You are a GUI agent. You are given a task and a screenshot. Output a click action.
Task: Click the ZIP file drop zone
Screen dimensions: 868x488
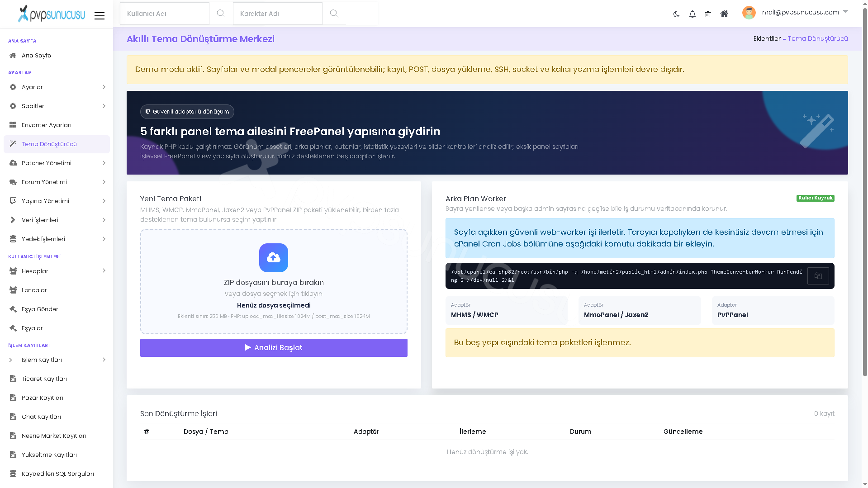click(x=274, y=281)
